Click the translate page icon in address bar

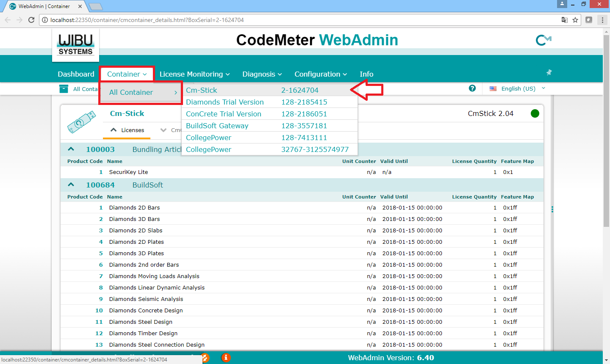tap(565, 20)
